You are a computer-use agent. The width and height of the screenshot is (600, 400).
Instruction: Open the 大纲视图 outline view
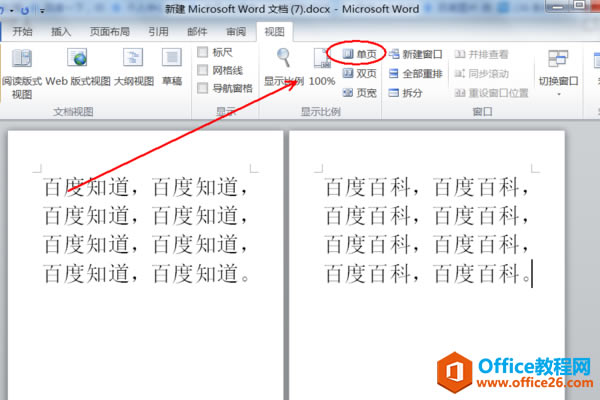[134, 67]
